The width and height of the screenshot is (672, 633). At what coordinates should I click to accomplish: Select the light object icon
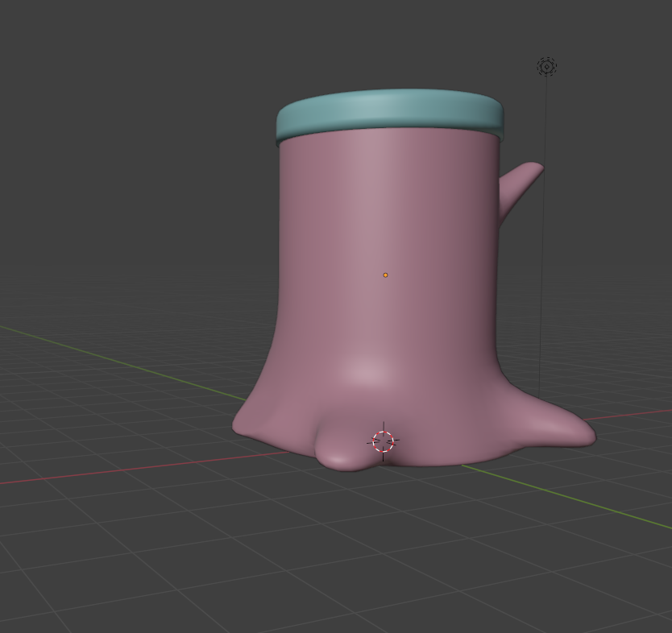[546, 66]
